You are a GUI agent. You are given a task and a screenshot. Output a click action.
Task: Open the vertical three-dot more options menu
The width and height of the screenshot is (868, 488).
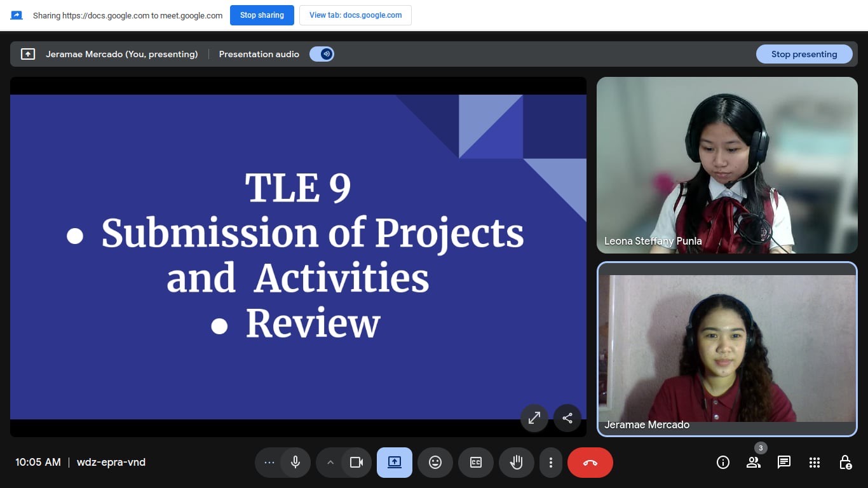551,463
